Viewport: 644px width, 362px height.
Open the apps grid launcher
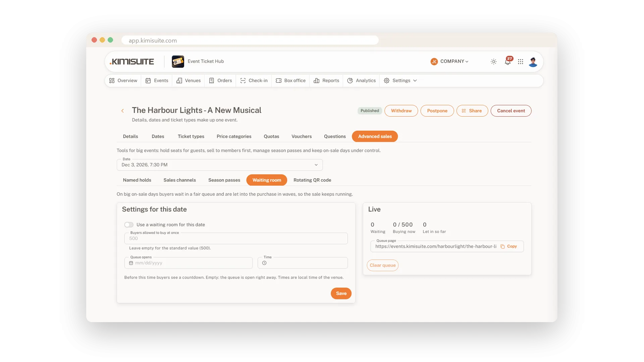click(521, 62)
